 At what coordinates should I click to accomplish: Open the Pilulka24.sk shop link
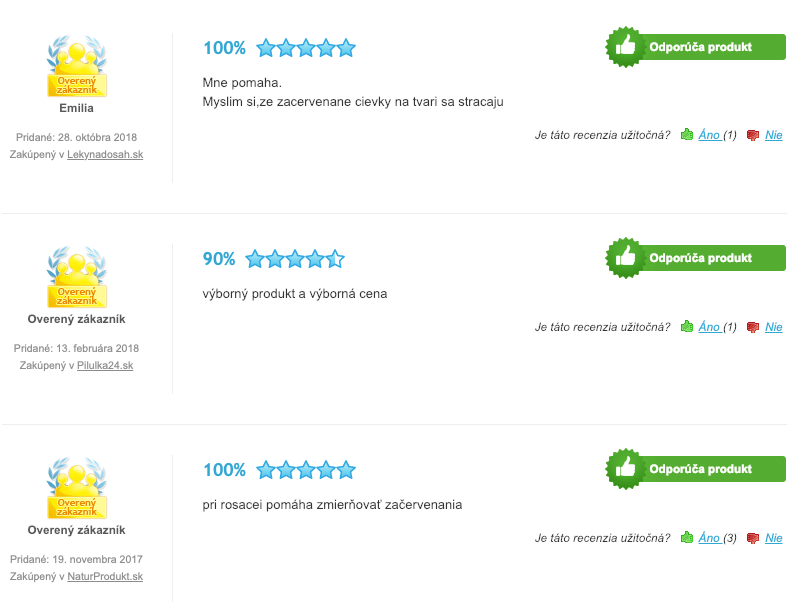[x=105, y=365]
